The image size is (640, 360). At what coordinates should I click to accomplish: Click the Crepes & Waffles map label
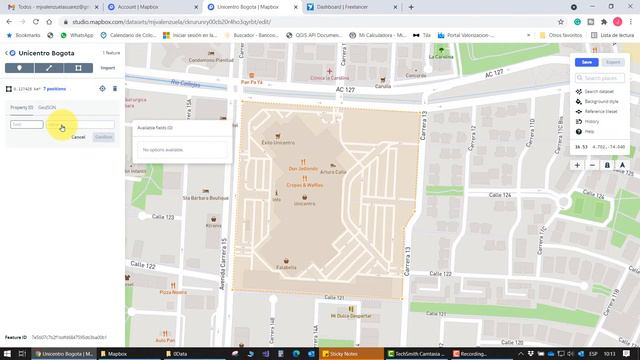[x=304, y=185]
